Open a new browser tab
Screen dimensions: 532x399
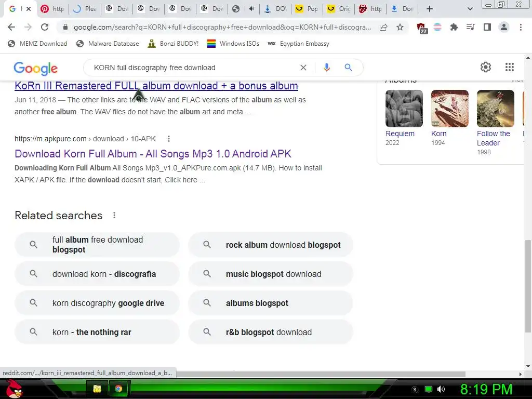(430, 9)
